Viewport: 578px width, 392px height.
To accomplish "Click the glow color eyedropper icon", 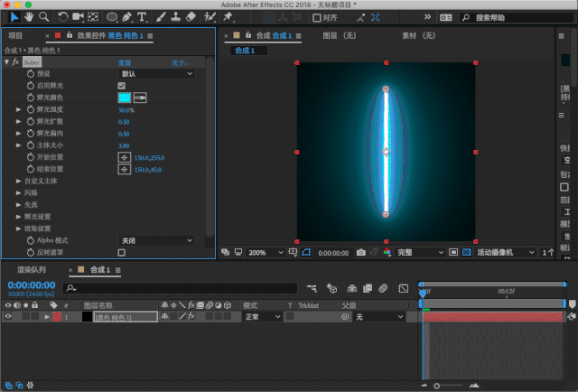I will 141,97.
